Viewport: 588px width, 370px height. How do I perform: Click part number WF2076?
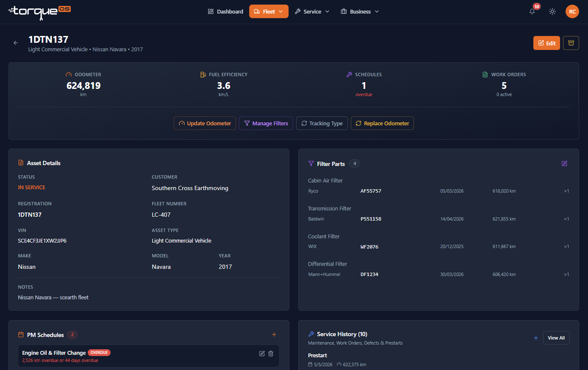369,247
